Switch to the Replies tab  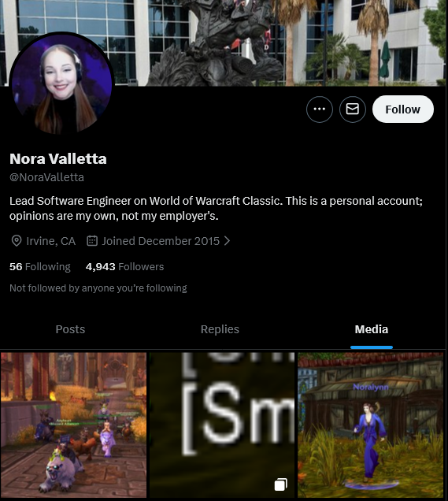220,329
